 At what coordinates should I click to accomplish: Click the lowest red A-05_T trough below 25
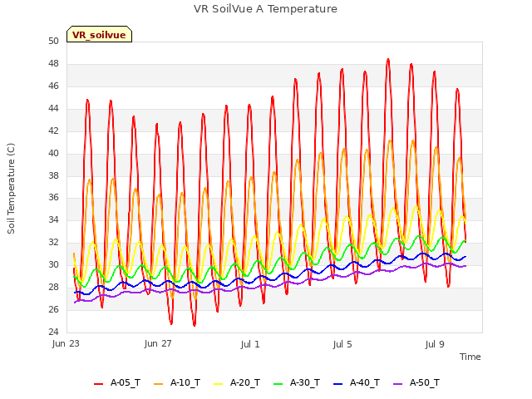pyautogui.click(x=195, y=325)
